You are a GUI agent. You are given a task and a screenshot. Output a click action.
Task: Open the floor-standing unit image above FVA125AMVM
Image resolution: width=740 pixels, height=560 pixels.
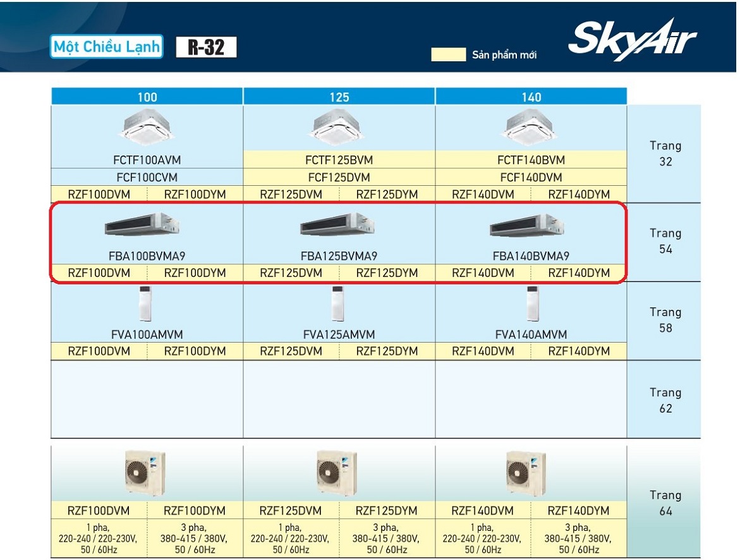point(337,304)
